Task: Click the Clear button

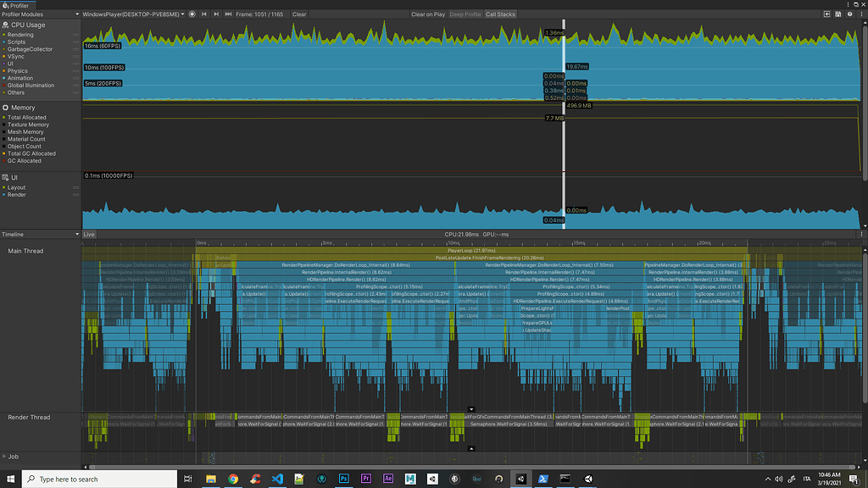Action: 299,14
